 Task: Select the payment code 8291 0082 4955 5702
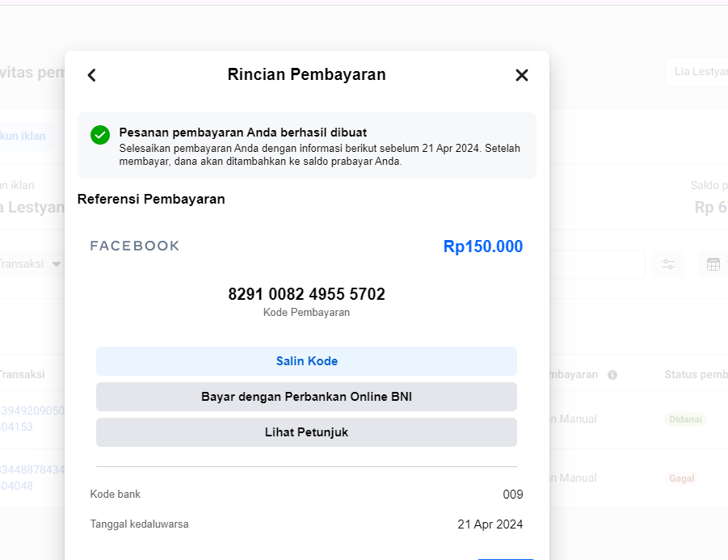click(x=306, y=294)
